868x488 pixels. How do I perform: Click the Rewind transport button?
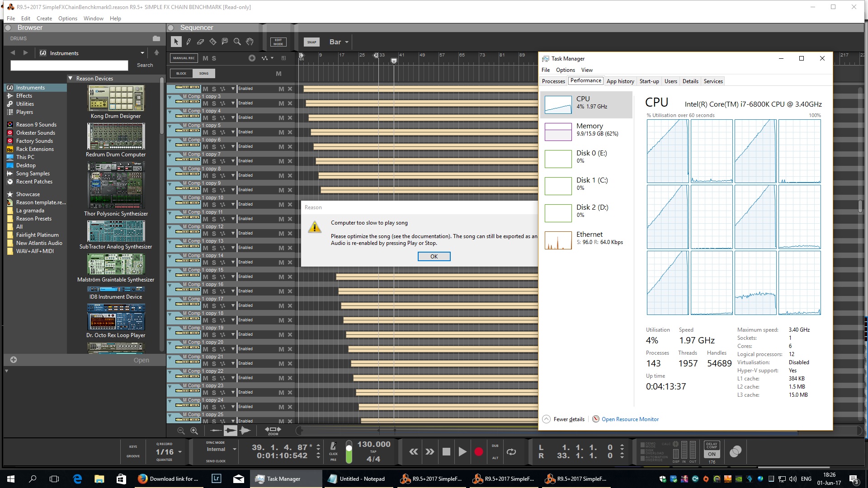[x=413, y=451]
